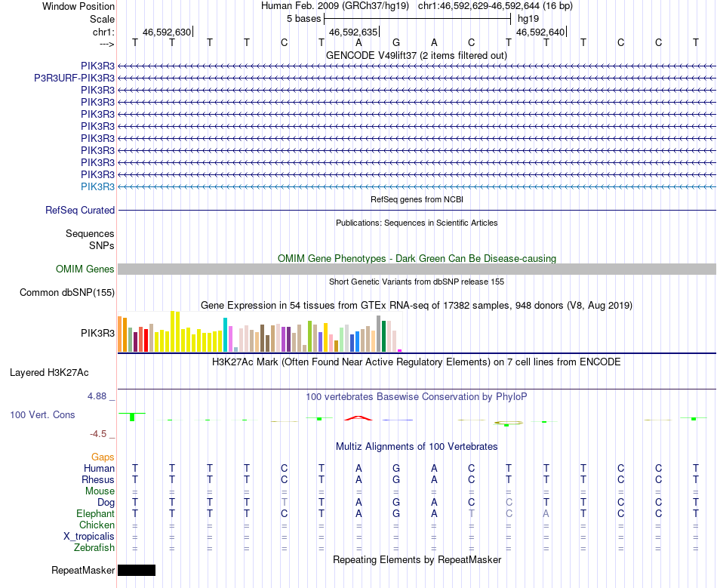This screenshot has width=717, height=588.
Task: Click the H3K27Ac Mark track title
Action: (417, 362)
